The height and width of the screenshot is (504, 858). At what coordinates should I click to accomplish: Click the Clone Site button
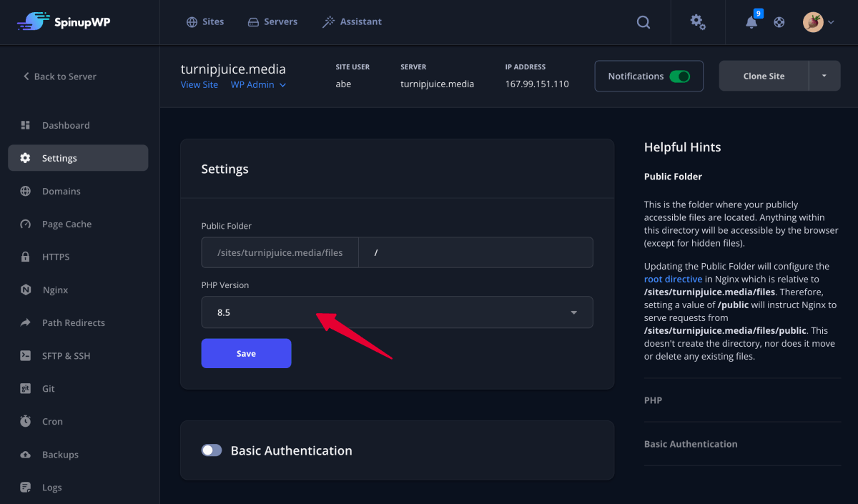[x=764, y=76]
